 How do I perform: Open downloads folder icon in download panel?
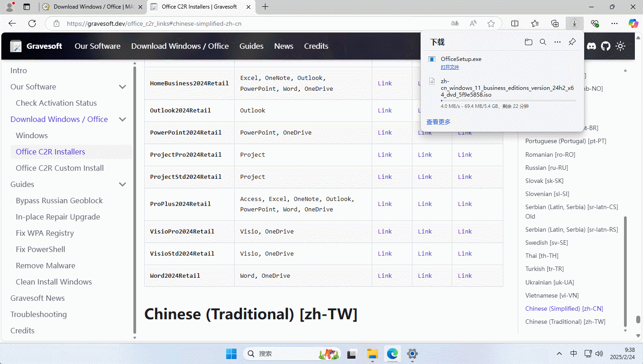(x=528, y=42)
